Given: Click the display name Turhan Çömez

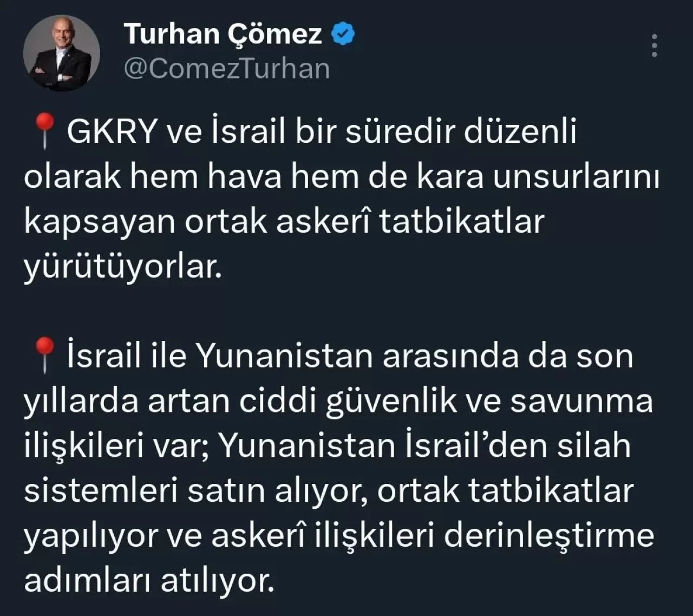Looking at the screenshot, I should [222, 34].
